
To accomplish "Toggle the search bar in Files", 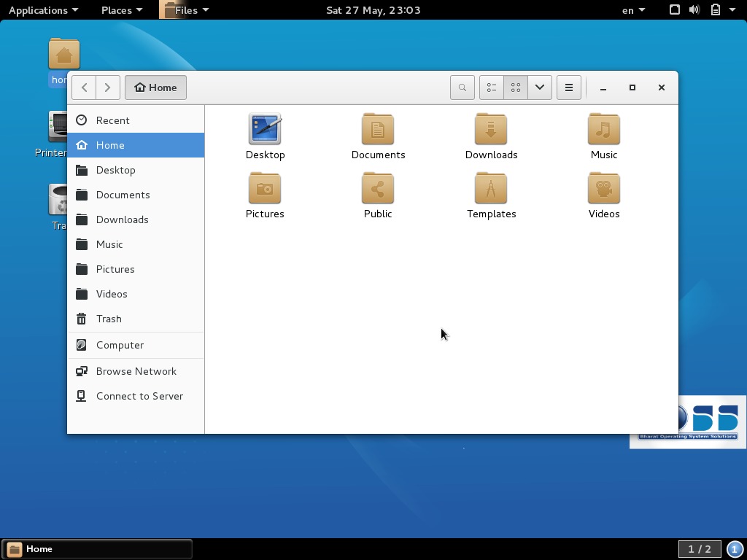I will pos(462,87).
